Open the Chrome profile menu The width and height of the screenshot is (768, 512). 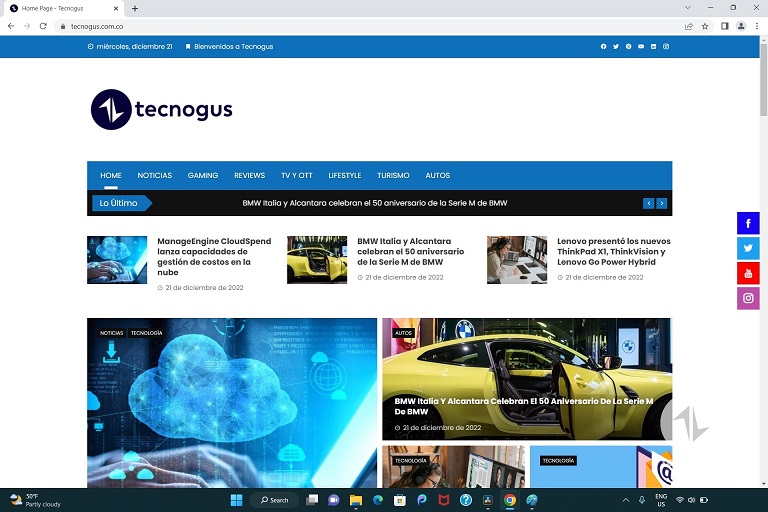[741, 26]
